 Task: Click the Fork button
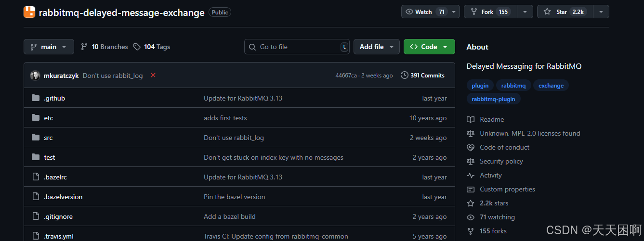coord(490,12)
